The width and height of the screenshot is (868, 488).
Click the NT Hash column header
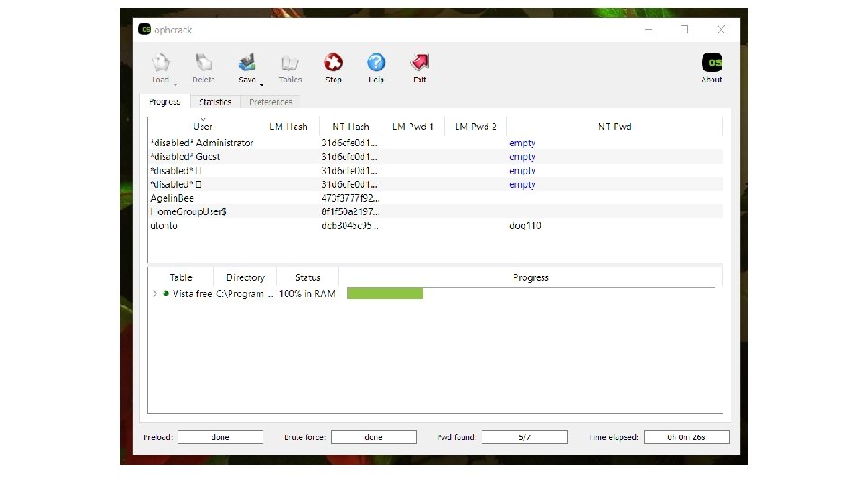point(351,127)
